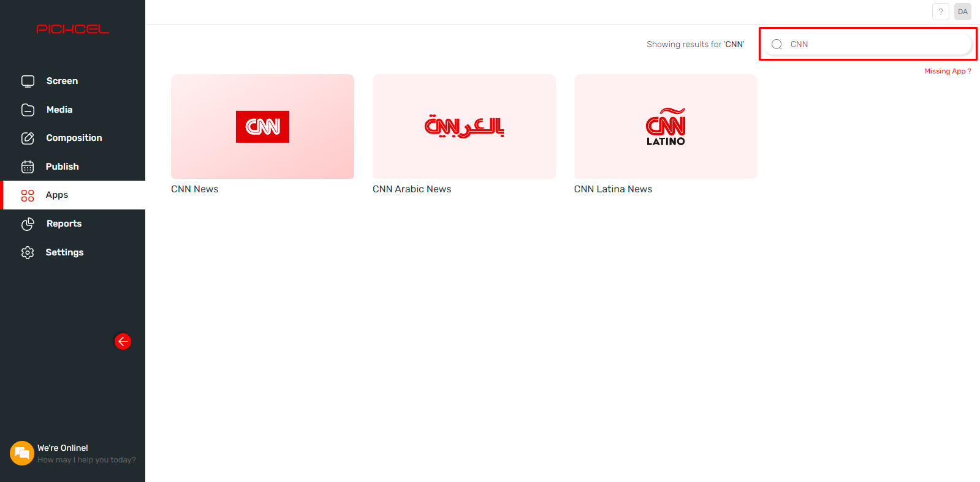Click the 'How may I help you today?' text
Image resolution: width=980 pixels, height=482 pixels.
(86, 460)
